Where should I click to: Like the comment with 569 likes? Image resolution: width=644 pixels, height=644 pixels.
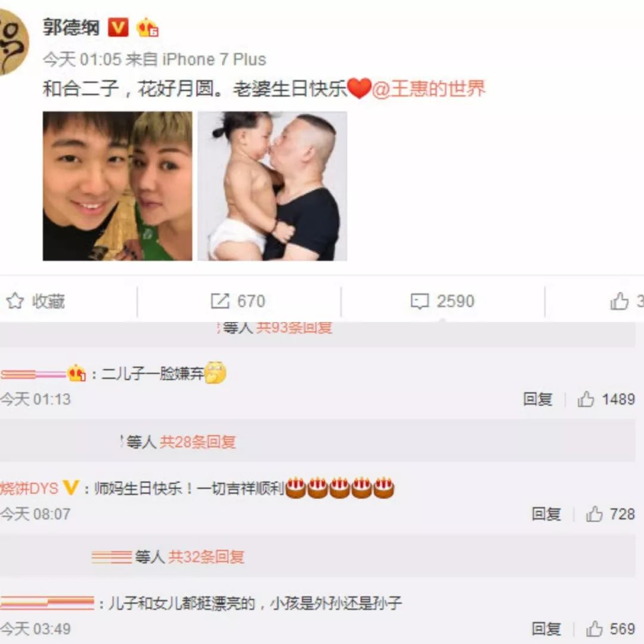594,629
